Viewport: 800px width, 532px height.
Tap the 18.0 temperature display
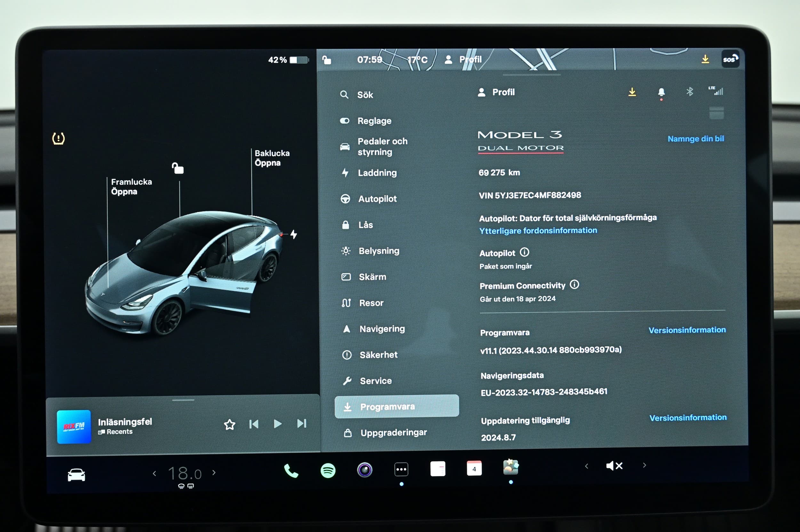coord(185,473)
